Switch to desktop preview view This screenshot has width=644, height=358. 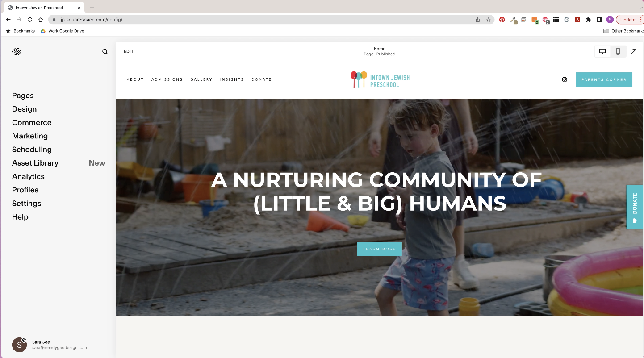click(x=602, y=52)
